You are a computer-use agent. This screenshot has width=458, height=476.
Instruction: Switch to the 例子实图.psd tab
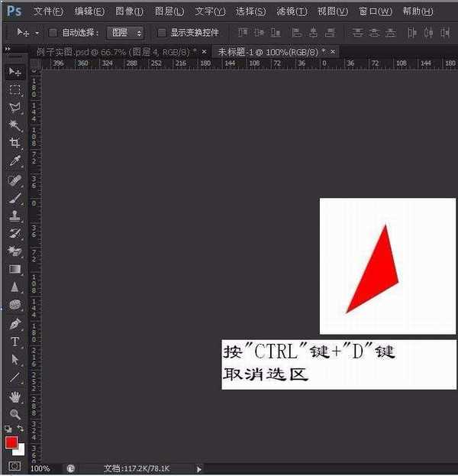[x=116, y=52]
